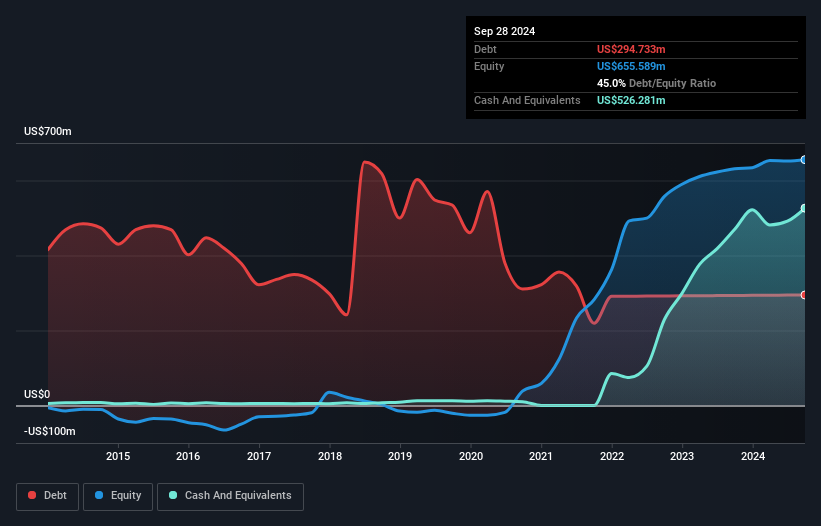Image resolution: width=821 pixels, height=526 pixels.
Task: Click the red Debt legend dot
Action: tap(32, 495)
